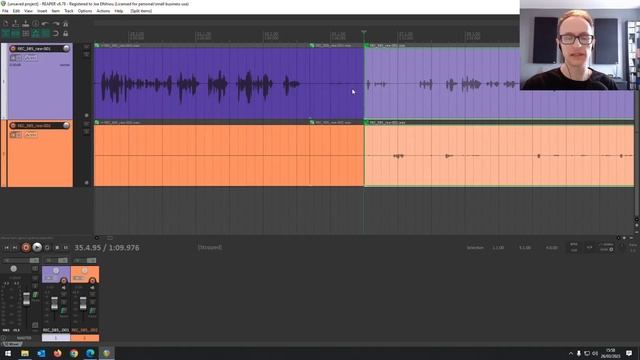Toggle snap magnet toolbar icon
The height and width of the screenshot is (360, 640).
[56, 33]
